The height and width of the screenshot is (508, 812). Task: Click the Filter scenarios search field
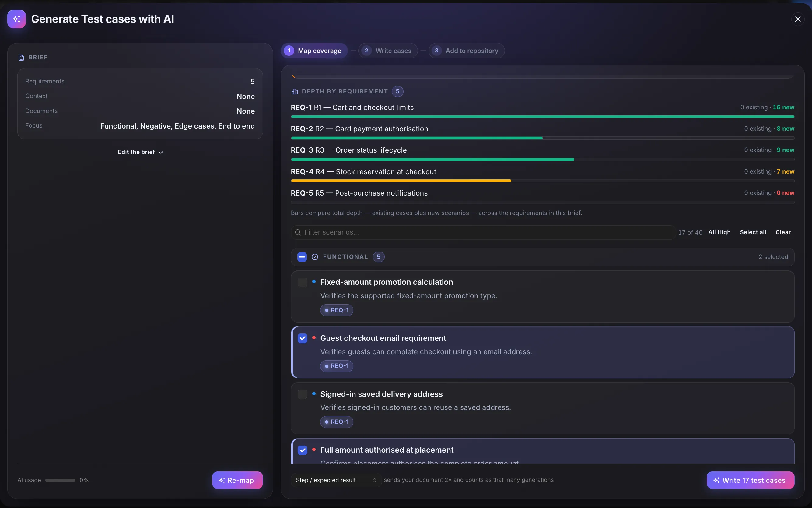tap(483, 232)
